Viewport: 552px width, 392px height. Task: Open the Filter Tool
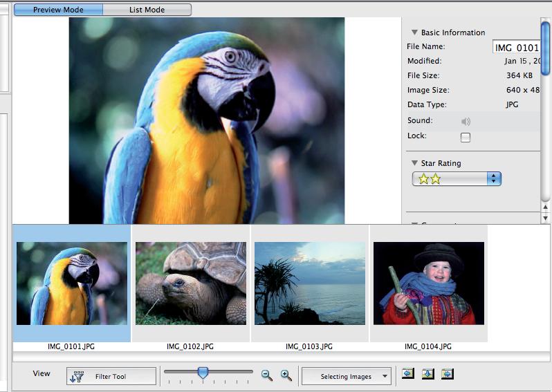pos(111,376)
